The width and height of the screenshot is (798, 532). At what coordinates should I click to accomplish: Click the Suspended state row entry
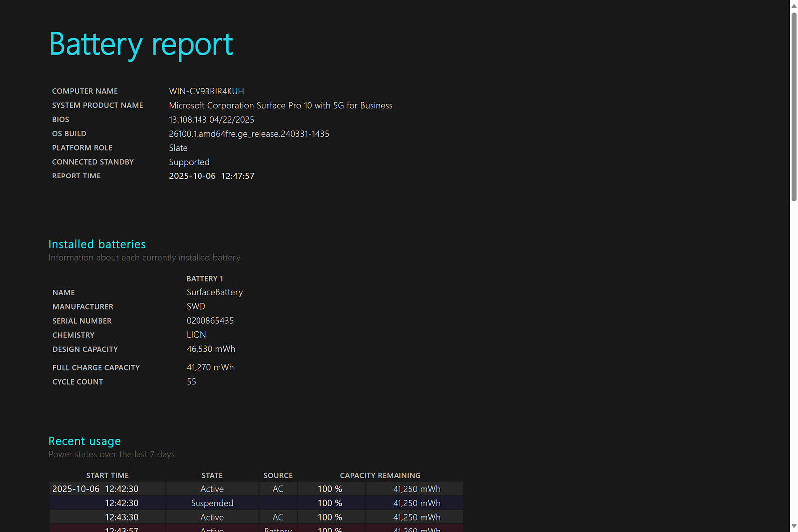212,503
